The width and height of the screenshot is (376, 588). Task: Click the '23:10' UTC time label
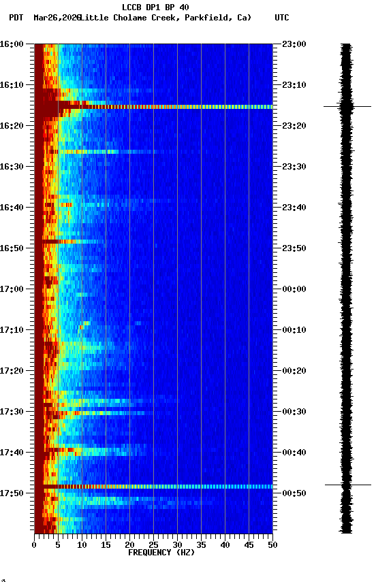pyautogui.click(x=294, y=85)
